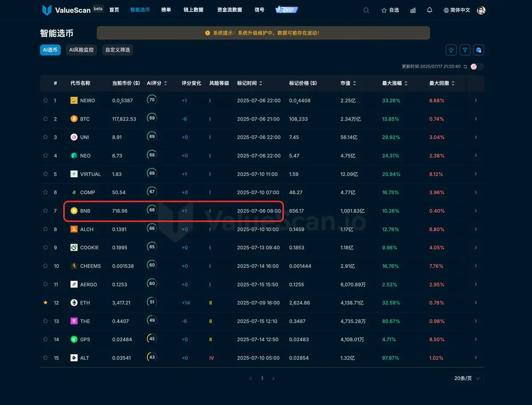Click the VIRTUAL coin icon
Viewport: 532px width, 405px height.
[x=74, y=174]
